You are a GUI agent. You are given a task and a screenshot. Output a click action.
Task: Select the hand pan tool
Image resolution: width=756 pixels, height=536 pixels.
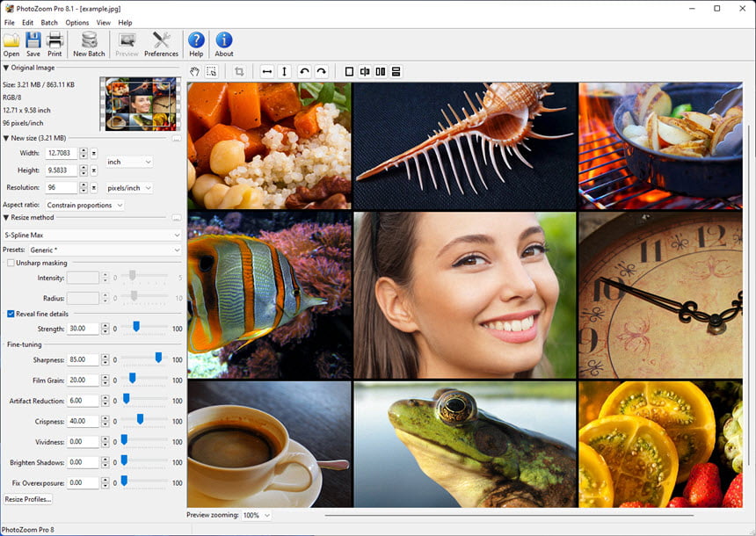tap(194, 72)
